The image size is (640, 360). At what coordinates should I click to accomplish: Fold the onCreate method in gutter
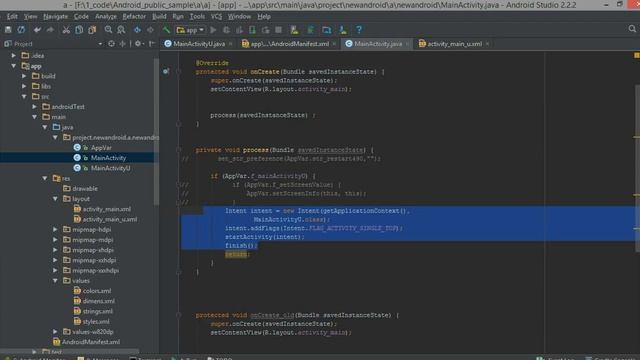(x=178, y=72)
